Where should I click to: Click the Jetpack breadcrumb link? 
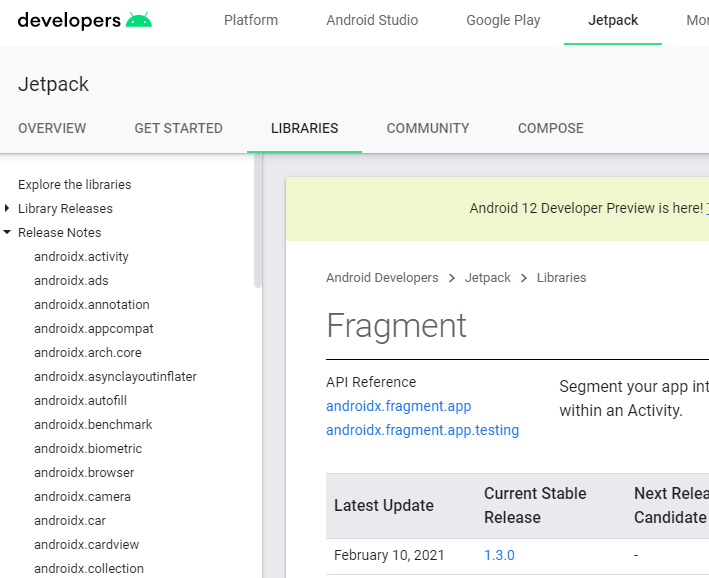487,277
